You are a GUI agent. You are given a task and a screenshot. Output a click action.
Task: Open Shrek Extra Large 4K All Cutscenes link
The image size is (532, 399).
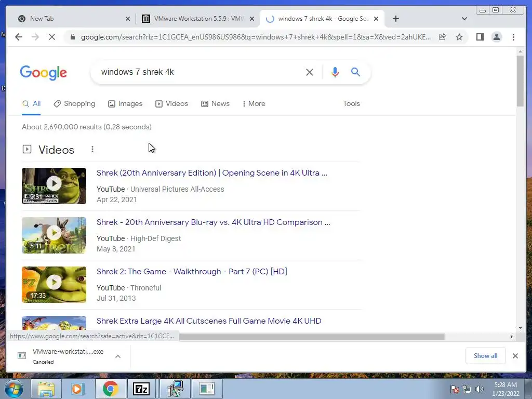209,321
